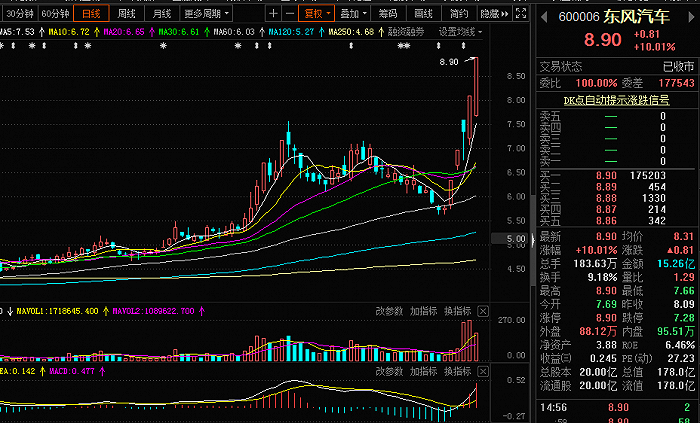
Task: Open the 设置均线 moving average dropdown
Action: [x=460, y=32]
